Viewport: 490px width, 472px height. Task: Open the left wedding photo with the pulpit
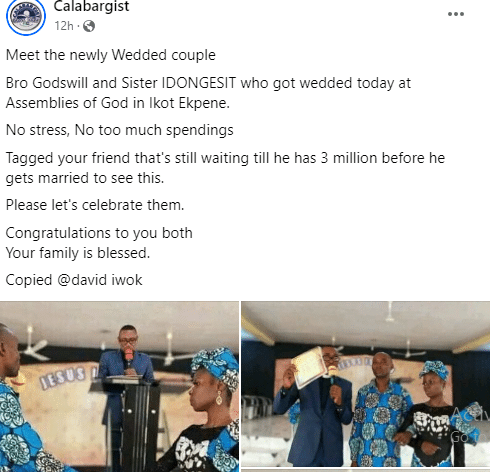pos(119,386)
